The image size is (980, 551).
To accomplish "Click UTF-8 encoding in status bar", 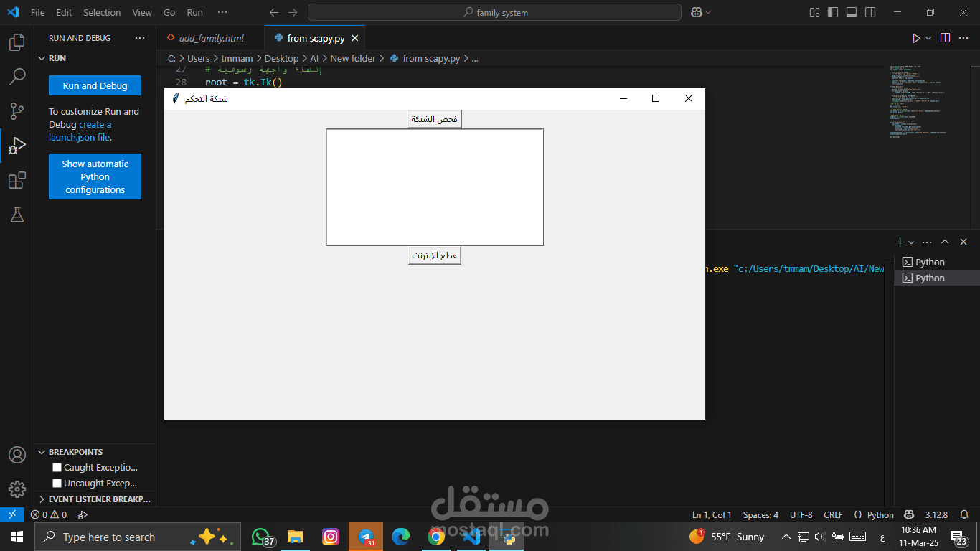I will coord(801,514).
